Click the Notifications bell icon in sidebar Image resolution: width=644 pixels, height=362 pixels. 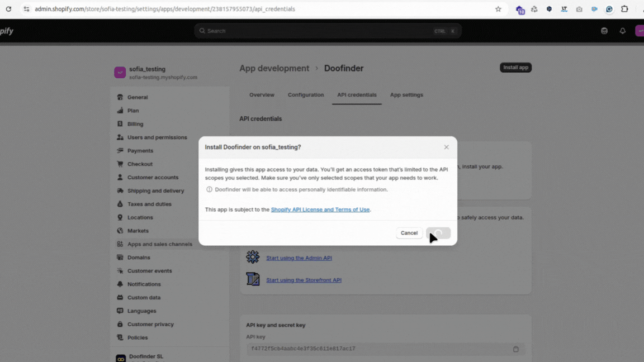tap(120, 284)
